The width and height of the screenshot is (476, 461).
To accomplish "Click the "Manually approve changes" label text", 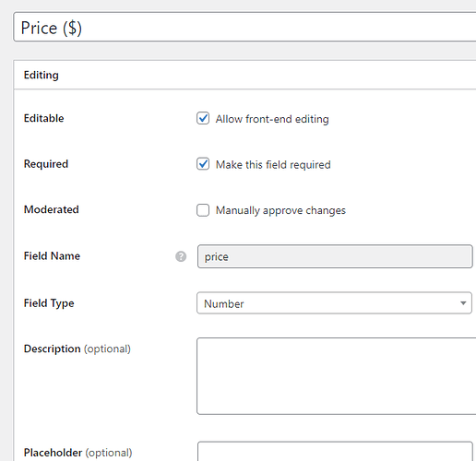I will coord(280,210).
